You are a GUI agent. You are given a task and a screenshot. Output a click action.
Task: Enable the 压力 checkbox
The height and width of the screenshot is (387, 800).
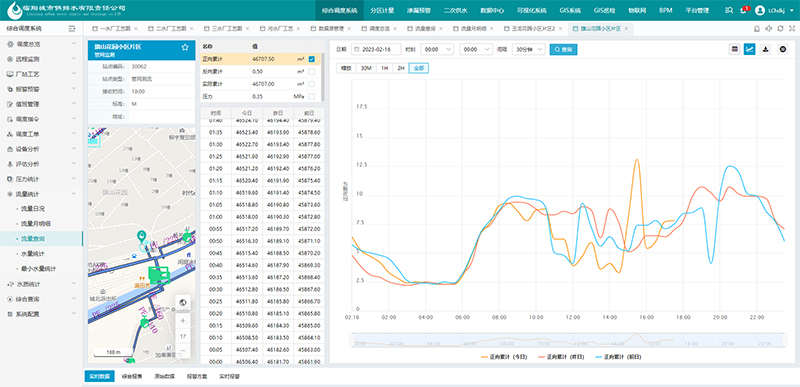[312, 96]
